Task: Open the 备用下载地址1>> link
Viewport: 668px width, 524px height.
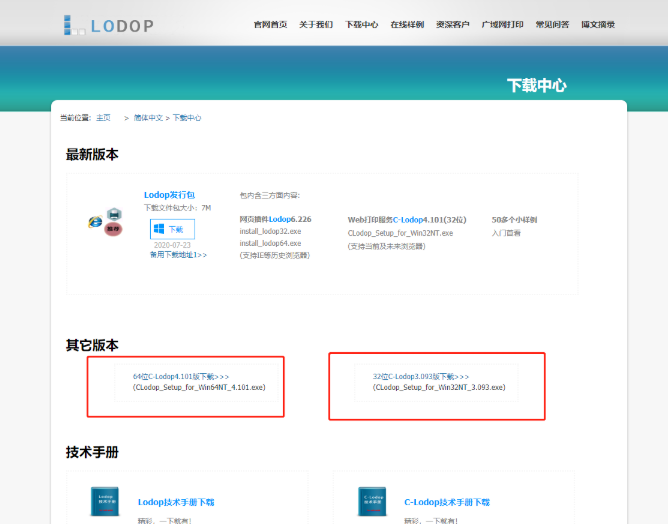Action: click(178, 255)
